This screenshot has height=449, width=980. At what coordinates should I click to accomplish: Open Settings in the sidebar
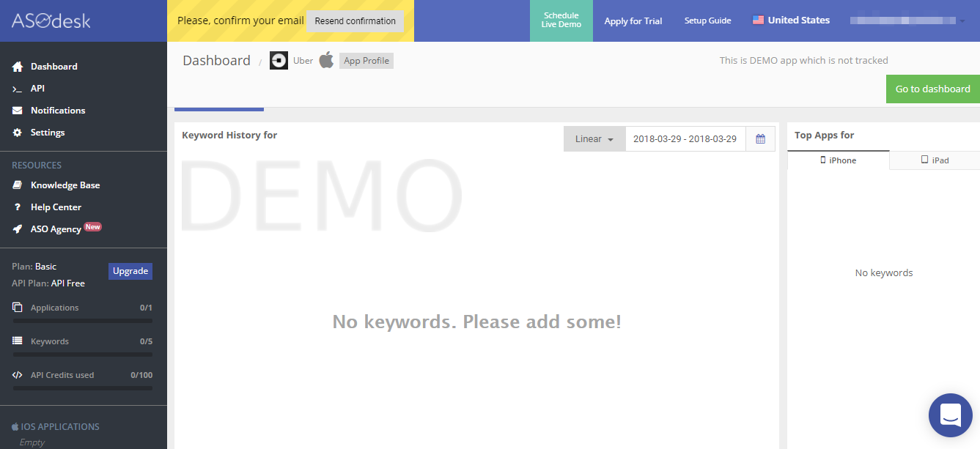coord(48,133)
